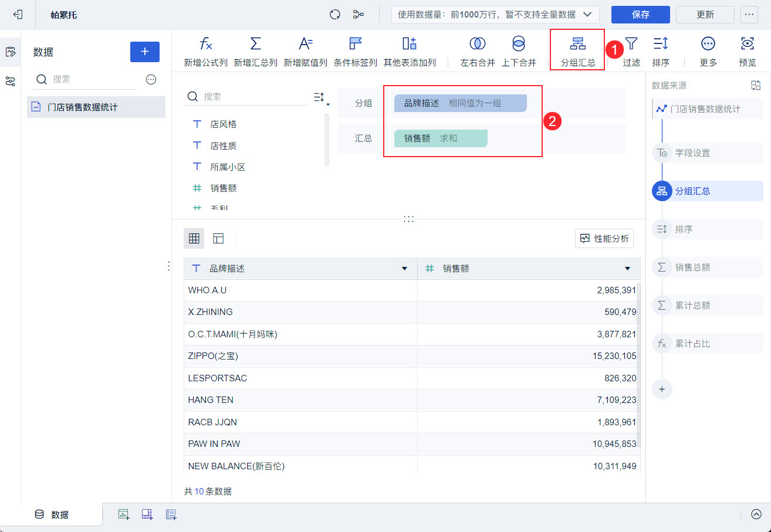
Task: Select the 门店销售数据统计 table in data list
Action: [x=96, y=107]
